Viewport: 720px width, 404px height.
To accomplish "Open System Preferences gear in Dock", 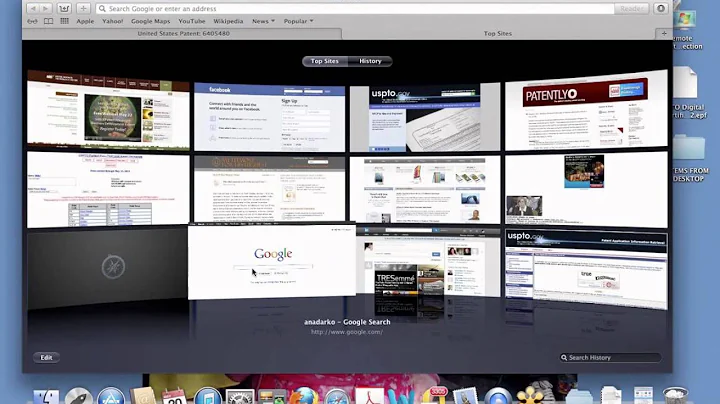I will (x=240, y=397).
